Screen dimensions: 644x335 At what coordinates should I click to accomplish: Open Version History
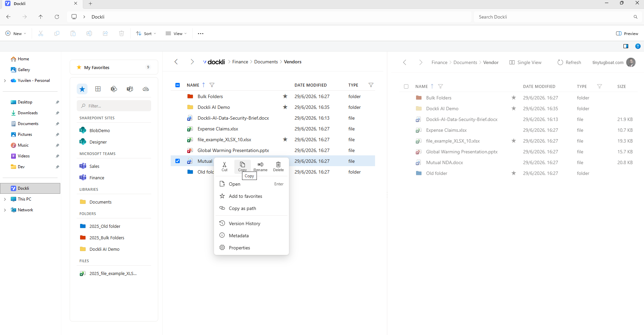[251, 223]
